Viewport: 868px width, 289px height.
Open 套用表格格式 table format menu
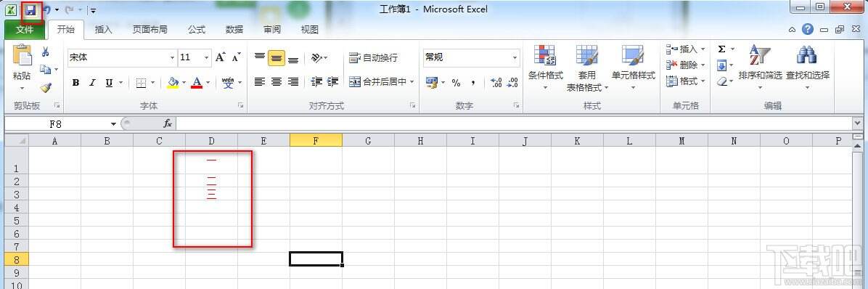tap(587, 68)
